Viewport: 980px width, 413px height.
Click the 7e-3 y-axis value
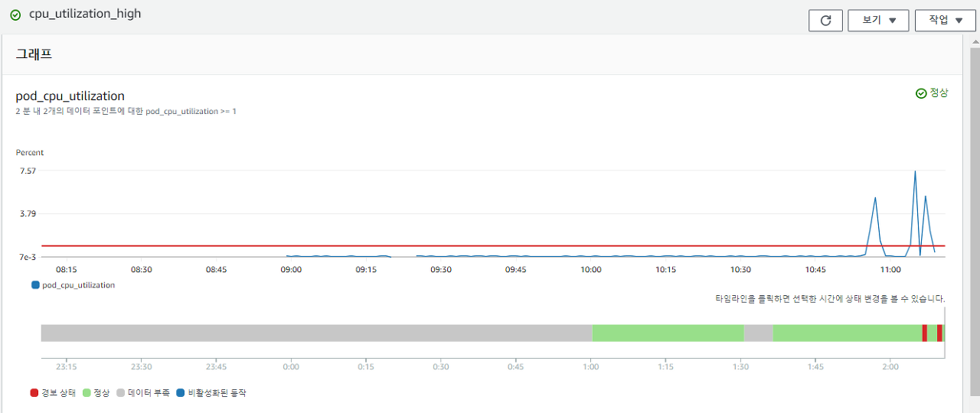click(x=28, y=257)
